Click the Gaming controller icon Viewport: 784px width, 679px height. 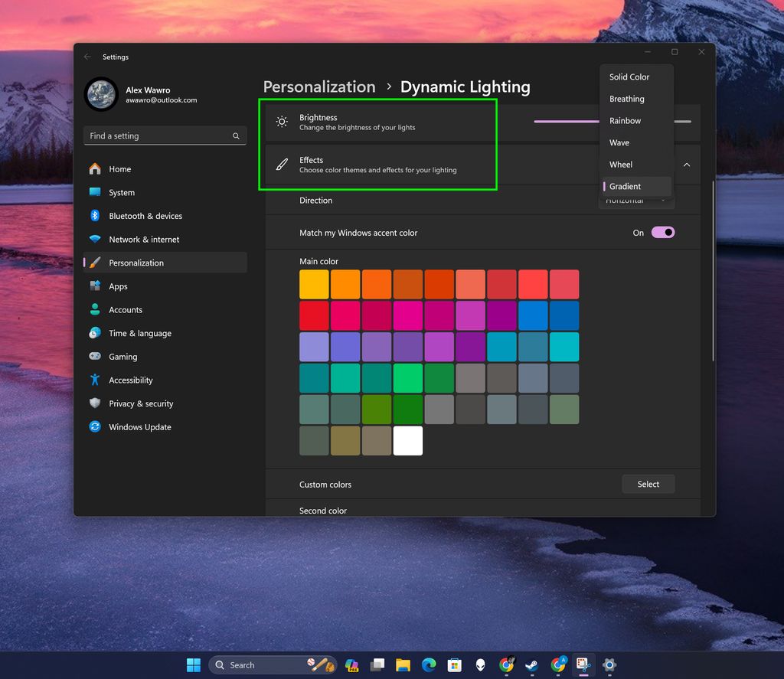point(94,357)
